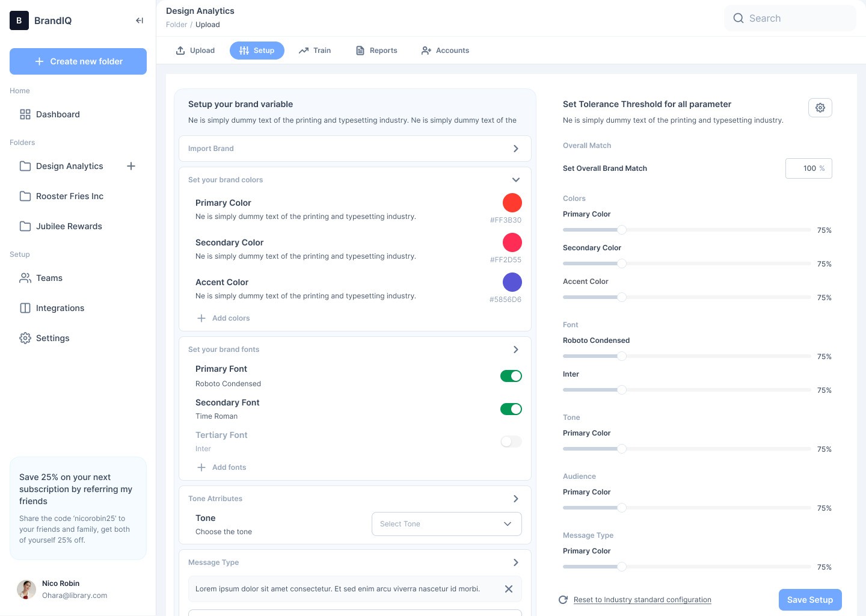Image resolution: width=866 pixels, height=616 pixels.
Task: Open Settings from the sidebar
Action: 52,338
